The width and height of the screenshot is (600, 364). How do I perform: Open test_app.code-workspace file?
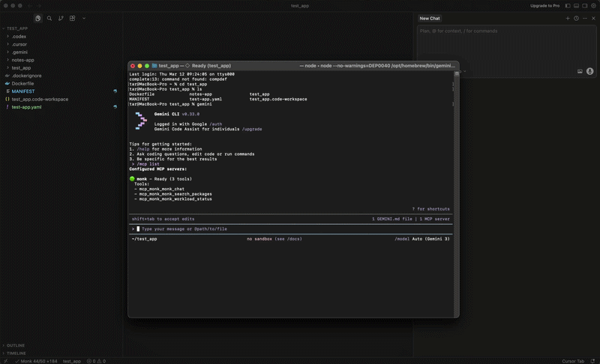pyautogui.click(x=40, y=100)
